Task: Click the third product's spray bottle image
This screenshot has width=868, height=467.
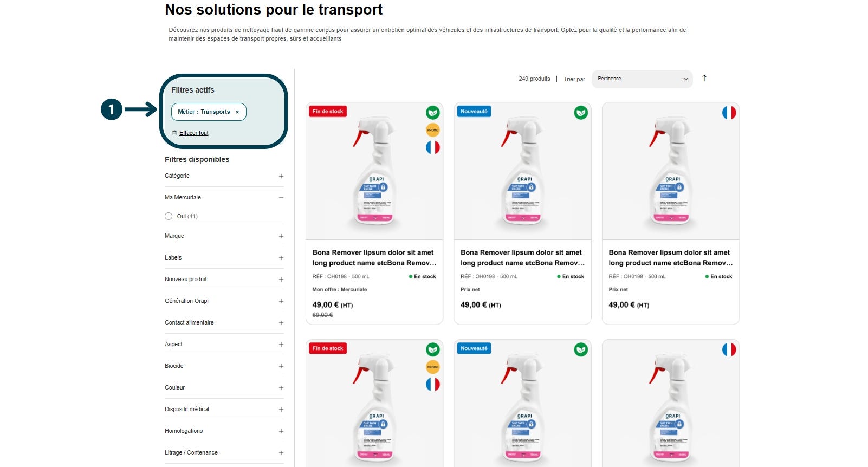Action: (671, 171)
